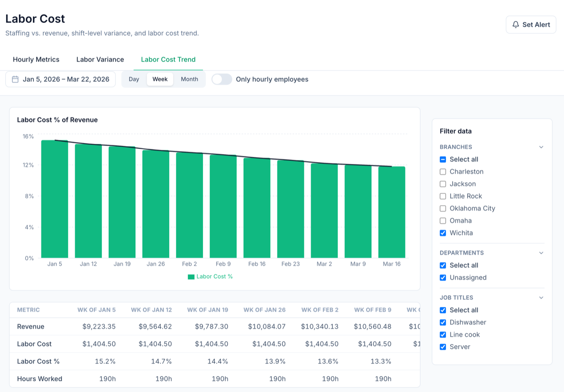
Task: Click the bell icon in Set Alert
Action: (516, 24)
